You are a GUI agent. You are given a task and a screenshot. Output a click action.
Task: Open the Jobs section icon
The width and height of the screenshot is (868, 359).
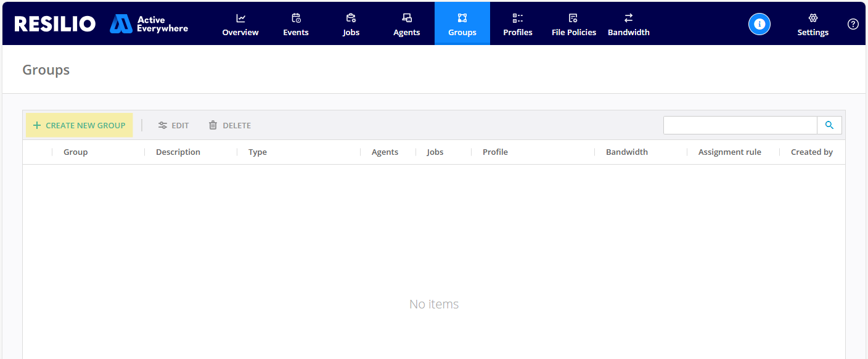point(351,19)
